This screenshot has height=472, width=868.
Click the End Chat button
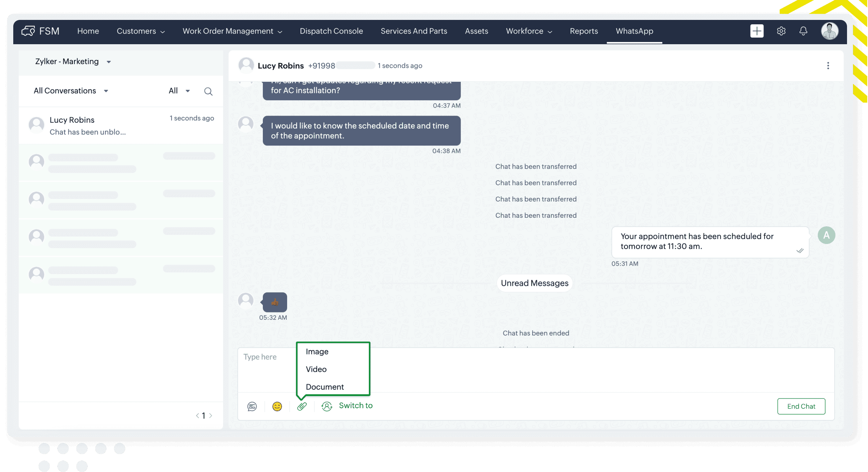pyautogui.click(x=801, y=406)
